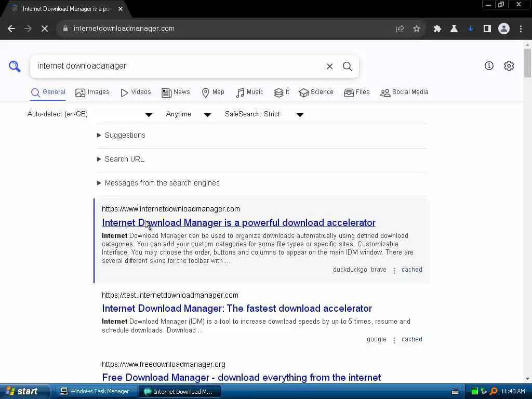Viewport: 532px width, 399px height.
Task: Click the scrollbar down arrow
Action: (527, 379)
